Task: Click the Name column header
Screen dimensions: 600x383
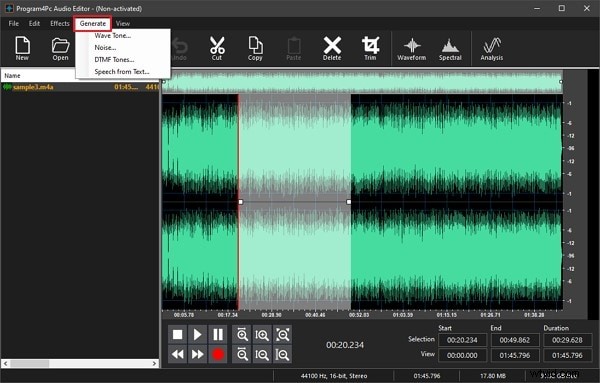Action: pyautogui.click(x=38, y=75)
